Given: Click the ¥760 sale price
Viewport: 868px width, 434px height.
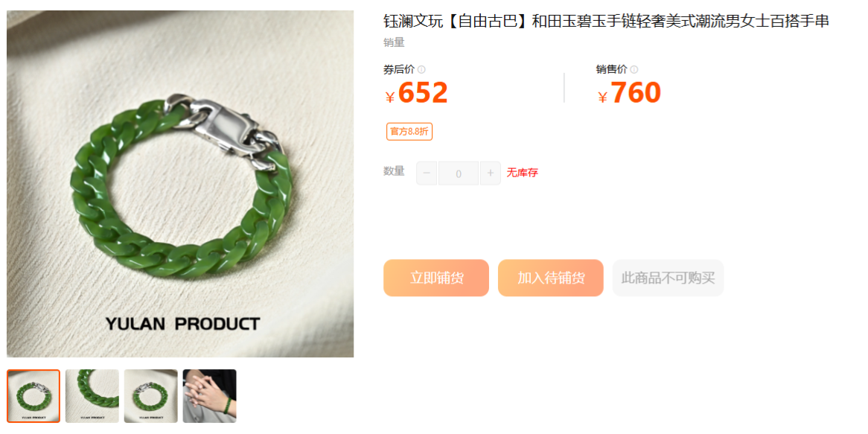Looking at the screenshot, I should 629,93.
